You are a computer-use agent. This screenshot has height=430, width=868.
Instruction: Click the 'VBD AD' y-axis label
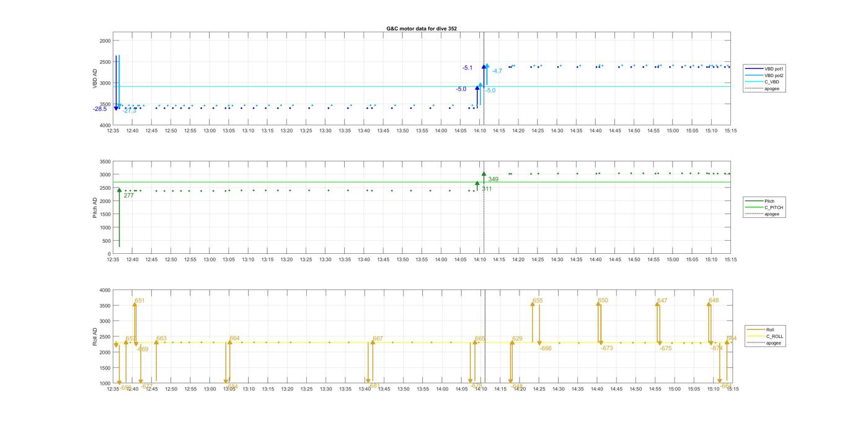[95, 79]
